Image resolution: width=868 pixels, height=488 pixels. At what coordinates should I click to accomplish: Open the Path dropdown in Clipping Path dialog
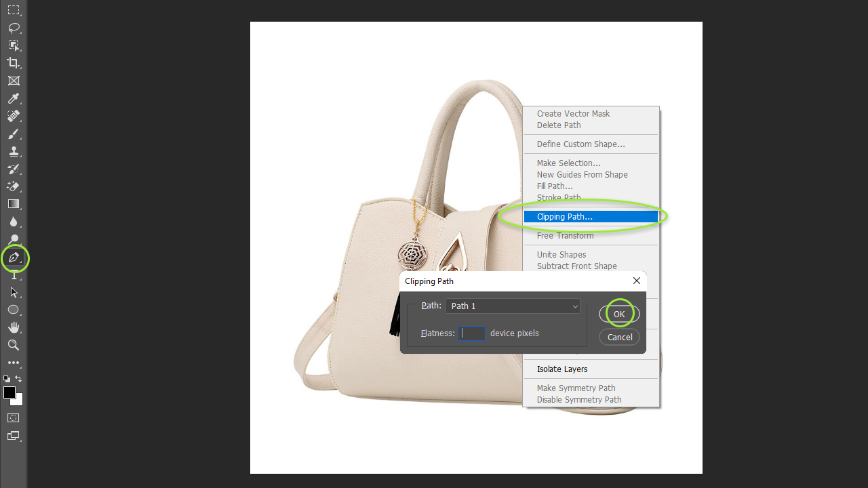512,306
